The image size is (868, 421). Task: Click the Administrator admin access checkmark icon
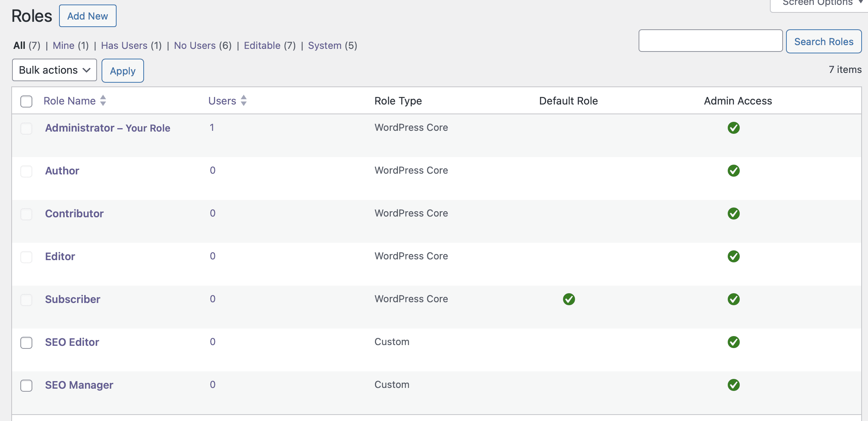(733, 128)
